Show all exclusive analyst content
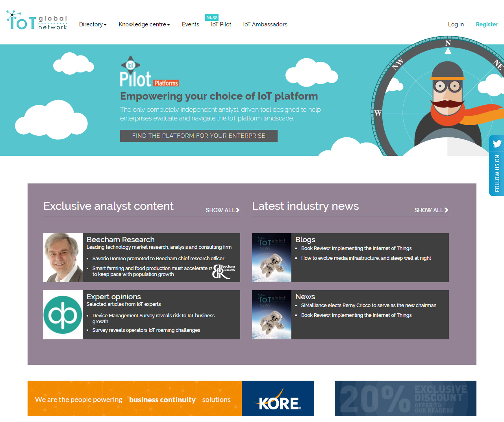The height and width of the screenshot is (422, 504). coord(222,210)
